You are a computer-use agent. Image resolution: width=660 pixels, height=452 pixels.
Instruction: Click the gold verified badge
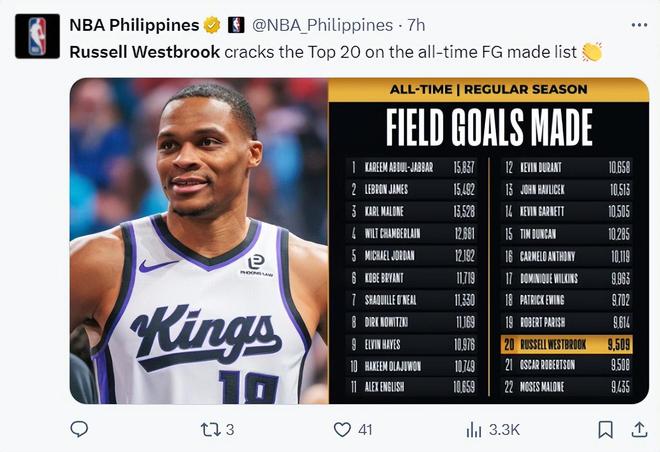pyautogui.click(x=212, y=25)
